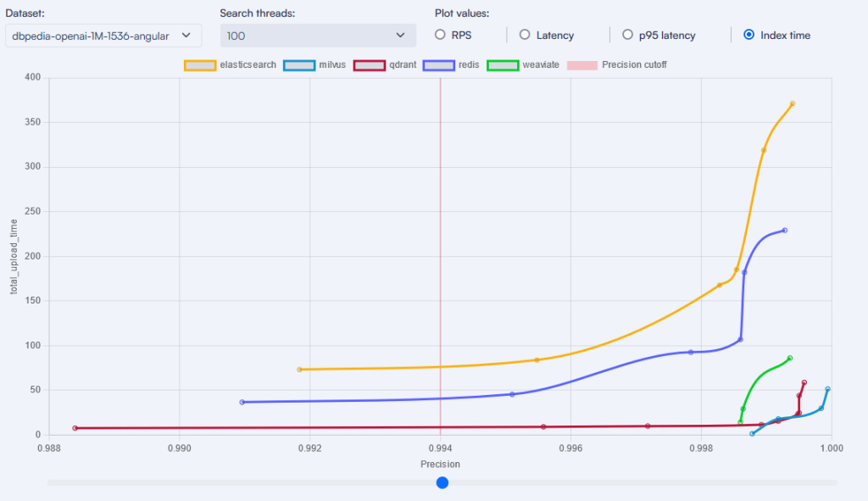Toggle the milvus legend swatch
This screenshot has height=501, width=868.
click(300, 64)
